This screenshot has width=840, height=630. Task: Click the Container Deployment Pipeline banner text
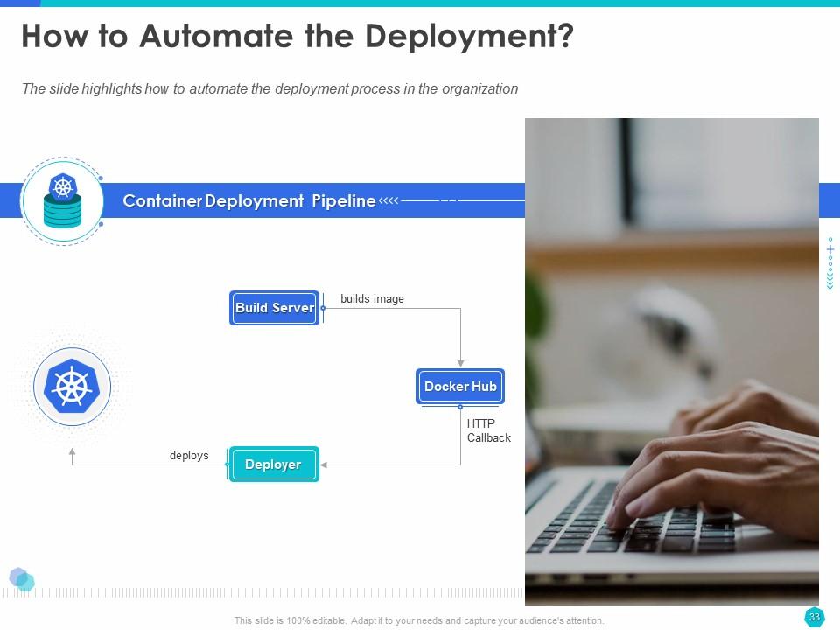click(x=249, y=201)
